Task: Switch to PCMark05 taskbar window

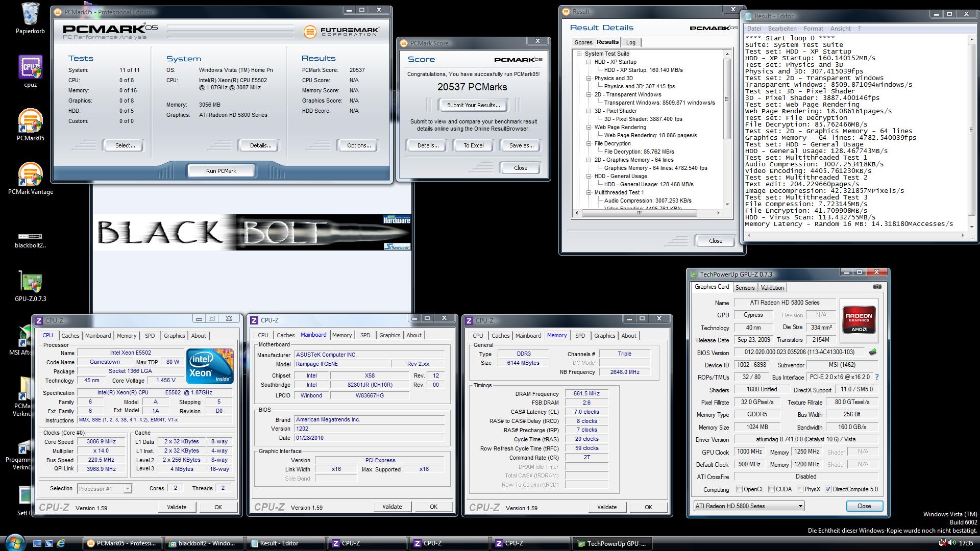Action: coord(122,543)
